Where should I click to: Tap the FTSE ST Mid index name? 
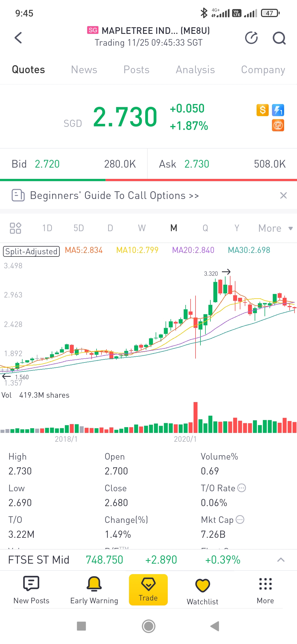click(x=39, y=560)
